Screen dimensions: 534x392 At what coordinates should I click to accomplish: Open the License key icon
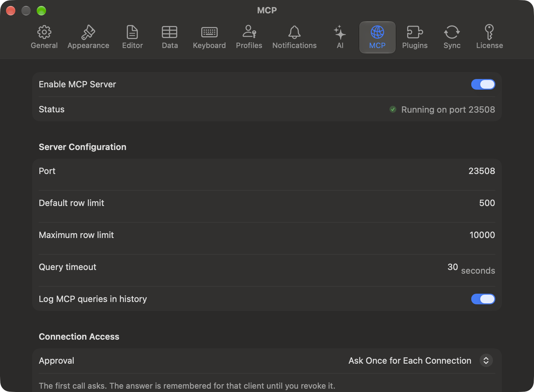pos(489,32)
